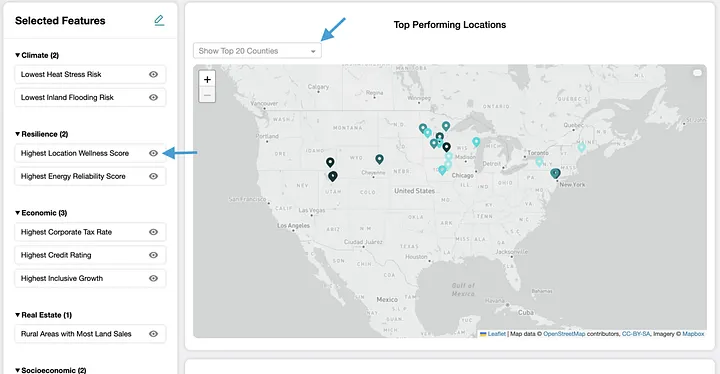Select the map pin near New York

[x=555, y=174]
